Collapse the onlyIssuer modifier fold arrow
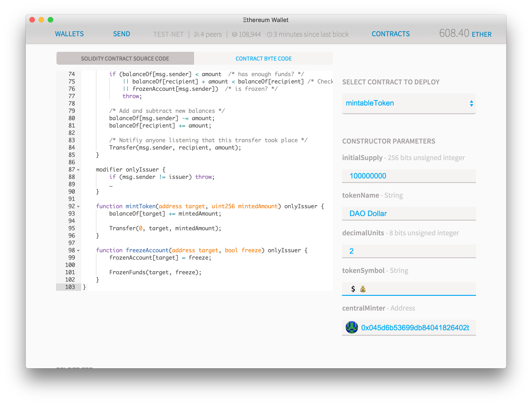This screenshot has height=405, width=532. click(x=78, y=170)
